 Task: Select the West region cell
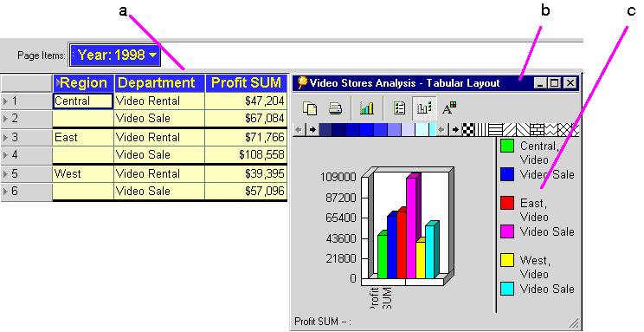83,173
